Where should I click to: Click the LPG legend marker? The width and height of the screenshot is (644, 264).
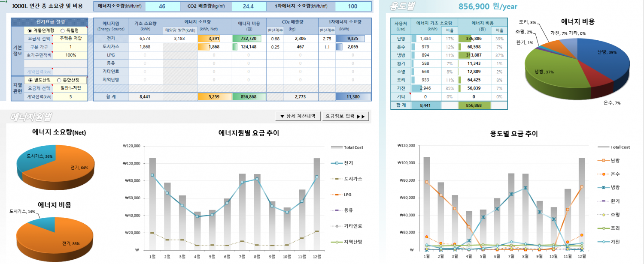[337, 195]
